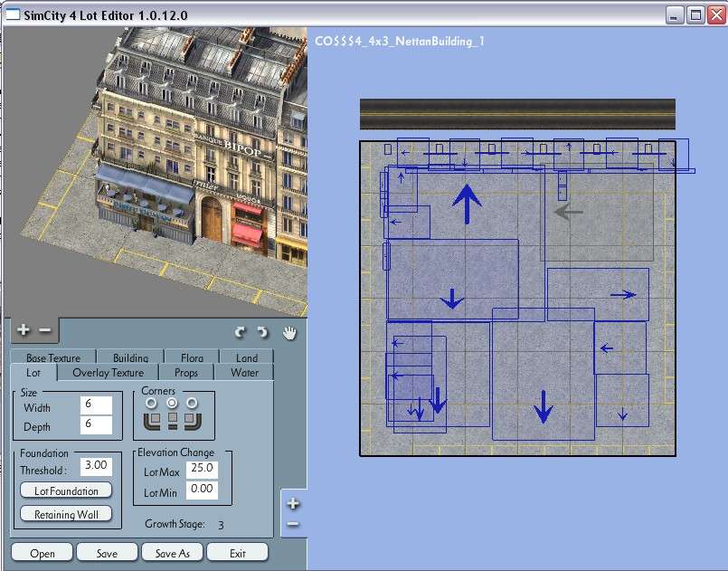This screenshot has width=728, height=571.
Task: Click the left curved corner icon
Action: (152, 422)
